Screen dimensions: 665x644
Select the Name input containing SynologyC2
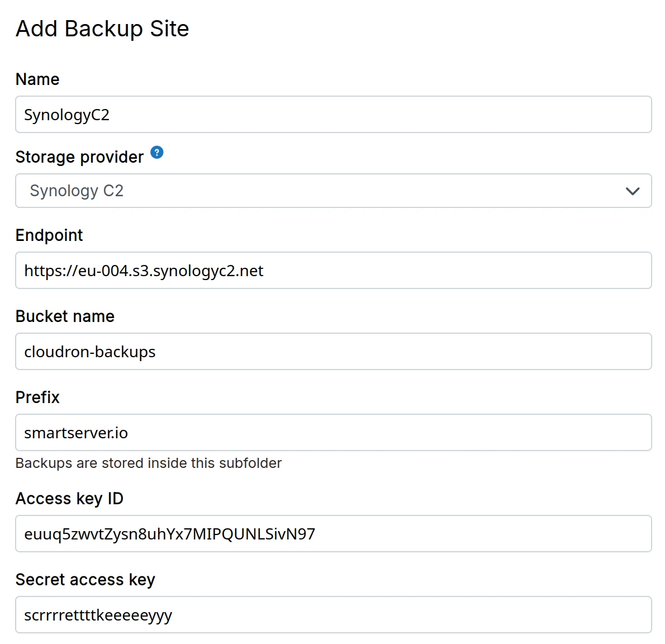[224, 115]
